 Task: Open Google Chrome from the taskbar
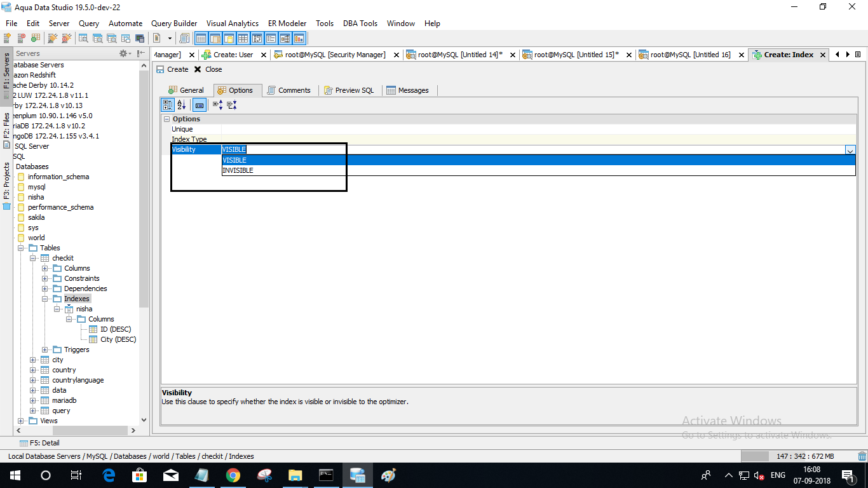233,475
